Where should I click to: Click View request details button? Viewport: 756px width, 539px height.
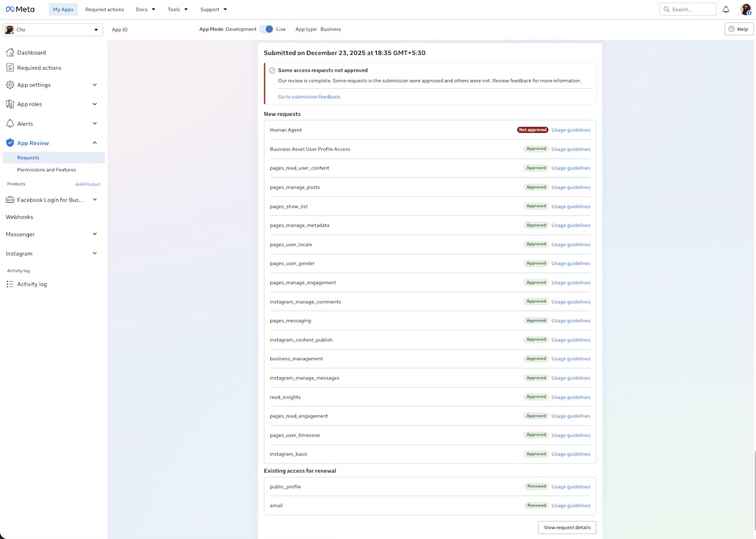567,527
